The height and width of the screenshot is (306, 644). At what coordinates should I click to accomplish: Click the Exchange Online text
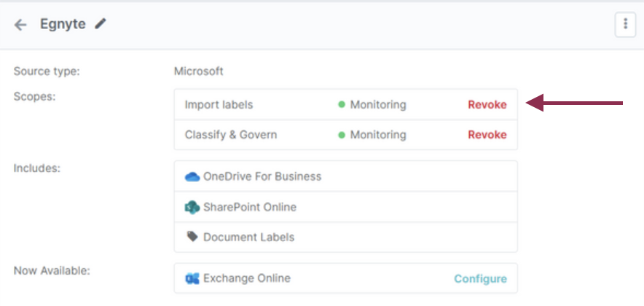[x=246, y=278]
